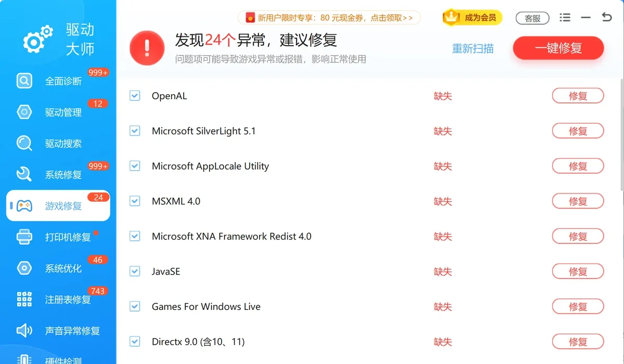Switch to 系统优化
Image resolution: width=624 pixels, height=364 pixels.
(x=58, y=268)
